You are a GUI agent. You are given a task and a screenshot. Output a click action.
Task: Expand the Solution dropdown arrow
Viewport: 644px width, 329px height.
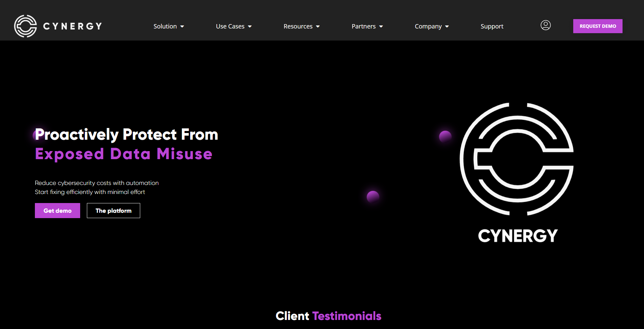click(x=182, y=26)
